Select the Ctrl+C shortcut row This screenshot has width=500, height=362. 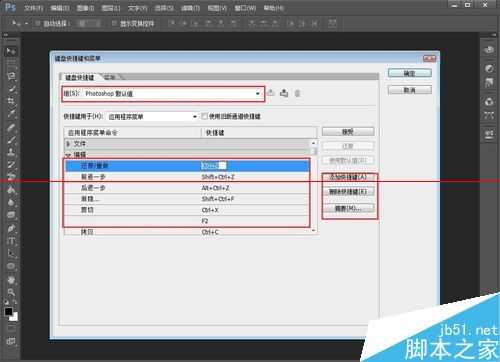pyautogui.click(x=187, y=232)
